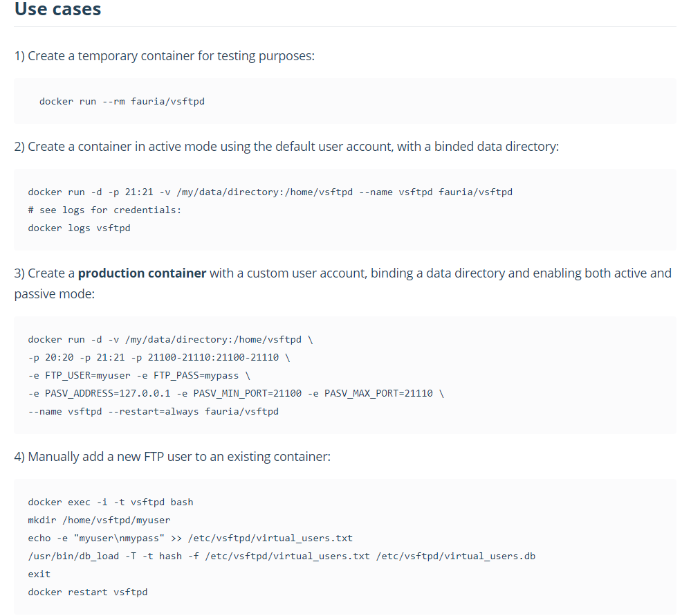
Task: Click the "docker logs vsftpd" command
Action: point(79,228)
